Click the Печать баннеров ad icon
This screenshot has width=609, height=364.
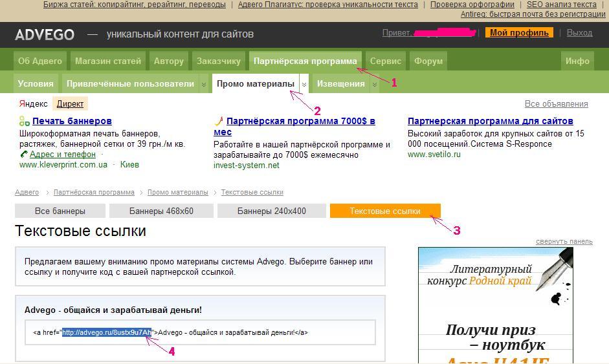click(24, 121)
